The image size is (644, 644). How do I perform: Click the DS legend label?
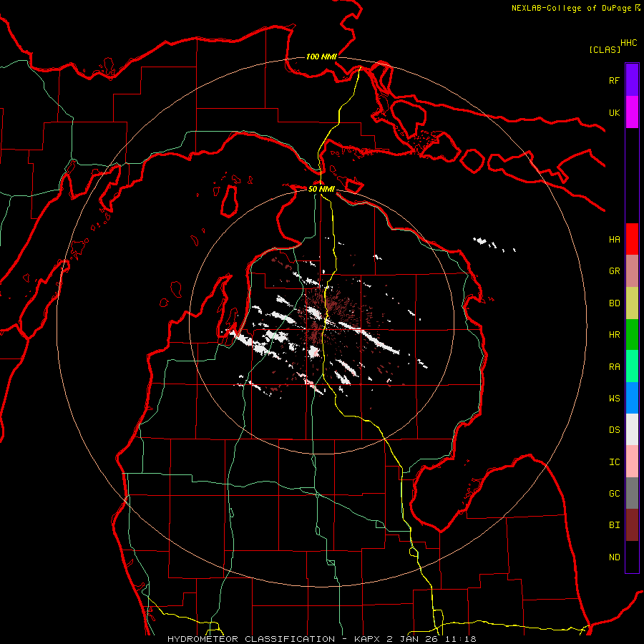(614, 430)
